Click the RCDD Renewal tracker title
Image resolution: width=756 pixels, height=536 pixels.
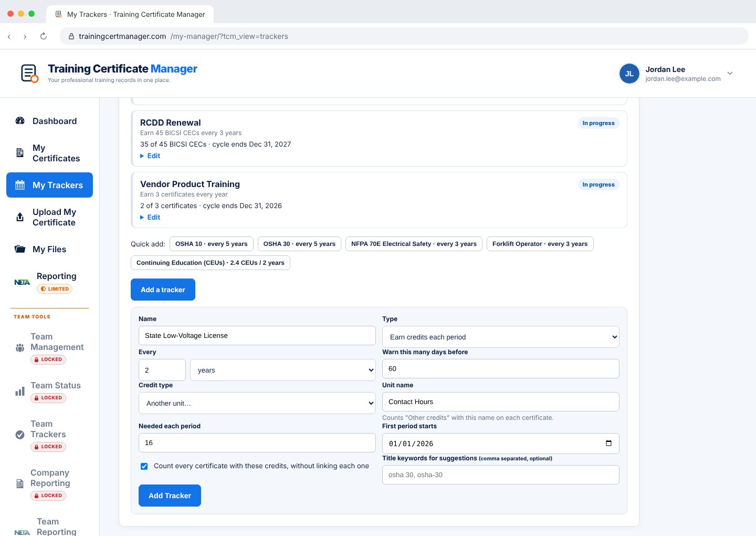click(x=171, y=122)
